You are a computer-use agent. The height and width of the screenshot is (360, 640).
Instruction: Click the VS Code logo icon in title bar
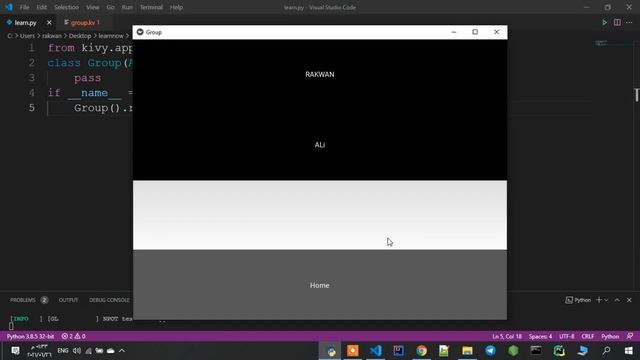click(x=9, y=7)
